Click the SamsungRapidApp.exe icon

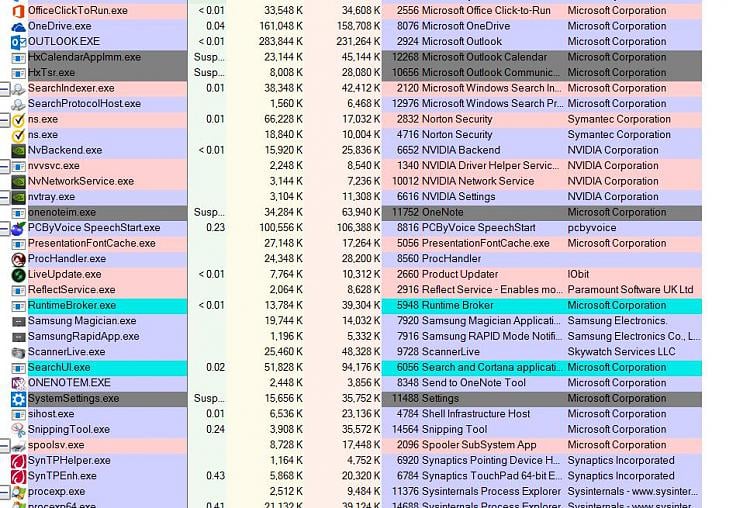(18, 337)
